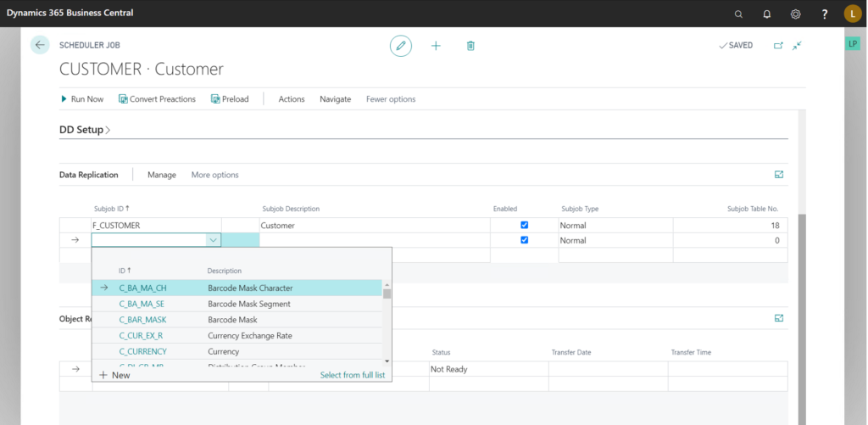The height and width of the screenshot is (425, 868).
Task: Expand the Object Replication part icon
Action: 779,318
